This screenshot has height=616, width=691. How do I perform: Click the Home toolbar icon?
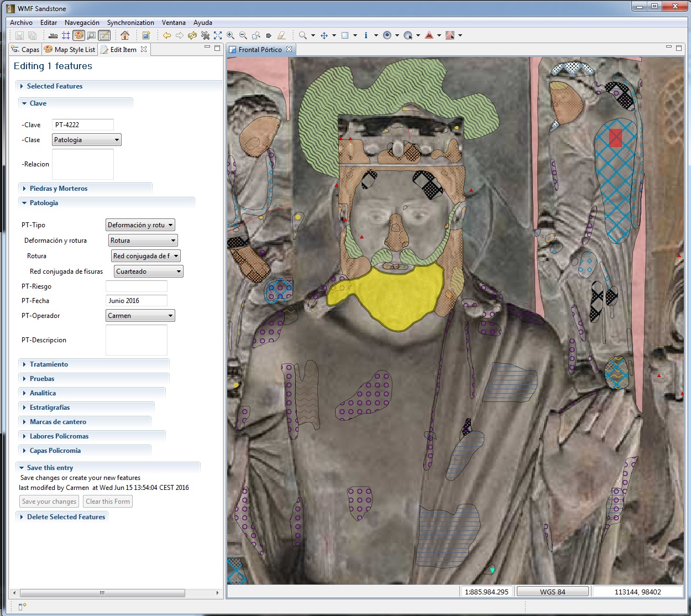(x=125, y=35)
